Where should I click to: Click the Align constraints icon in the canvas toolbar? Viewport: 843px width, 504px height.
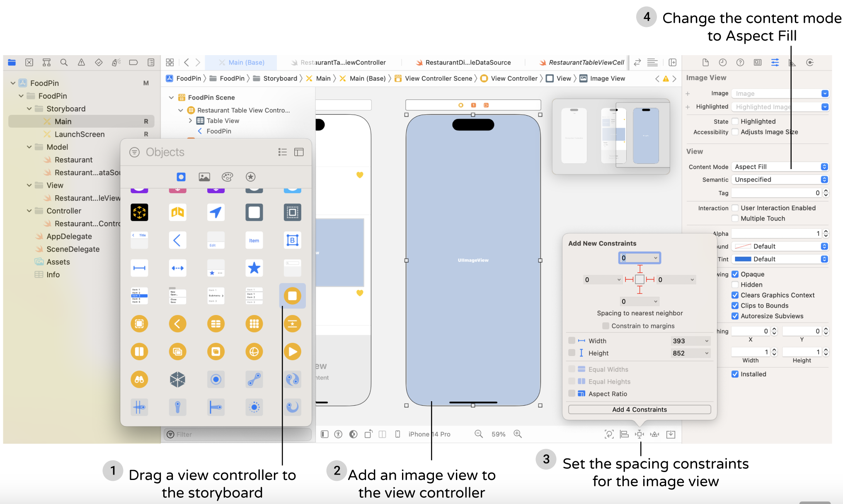[625, 434]
